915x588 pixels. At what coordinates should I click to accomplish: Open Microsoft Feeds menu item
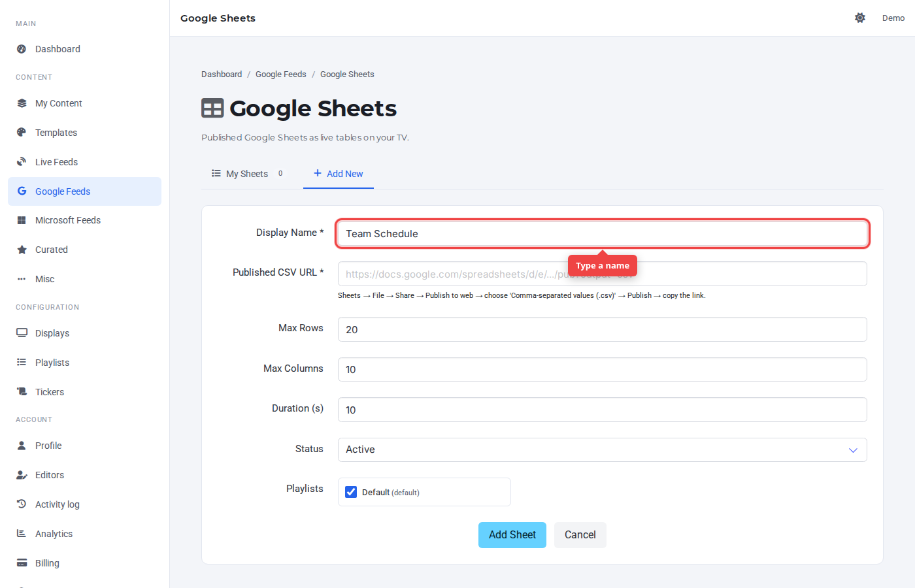click(x=84, y=220)
